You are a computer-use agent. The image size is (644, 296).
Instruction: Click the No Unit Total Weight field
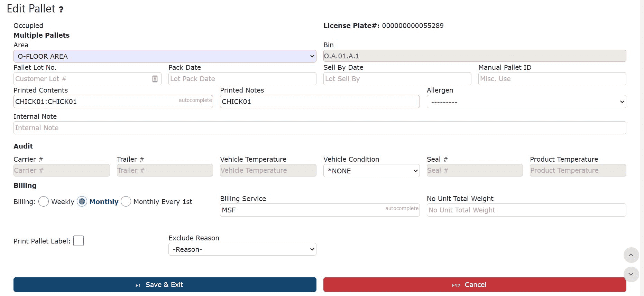click(x=526, y=210)
